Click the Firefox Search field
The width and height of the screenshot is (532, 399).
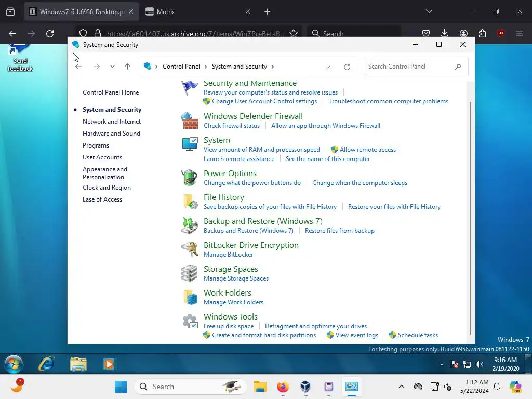[x=353, y=33]
